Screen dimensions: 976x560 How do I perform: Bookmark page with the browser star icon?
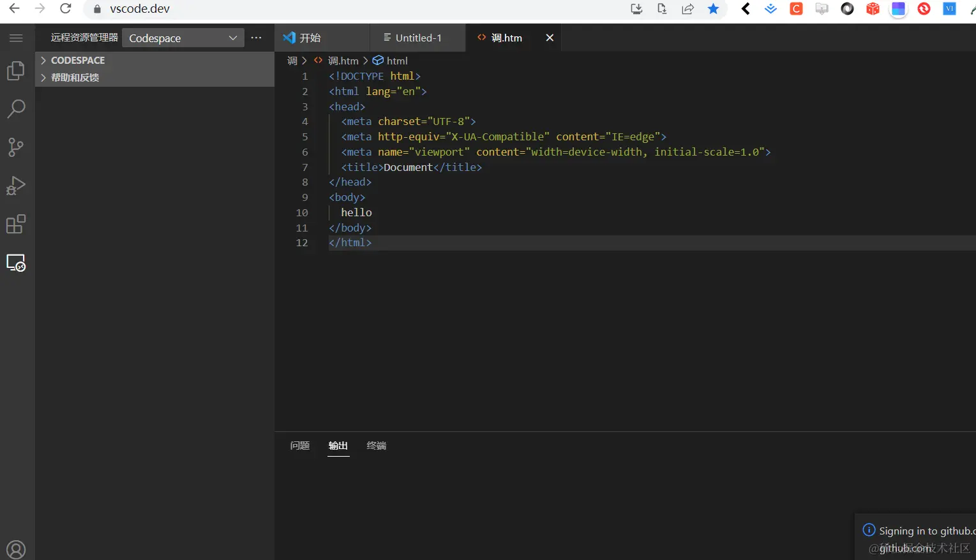coord(713,9)
